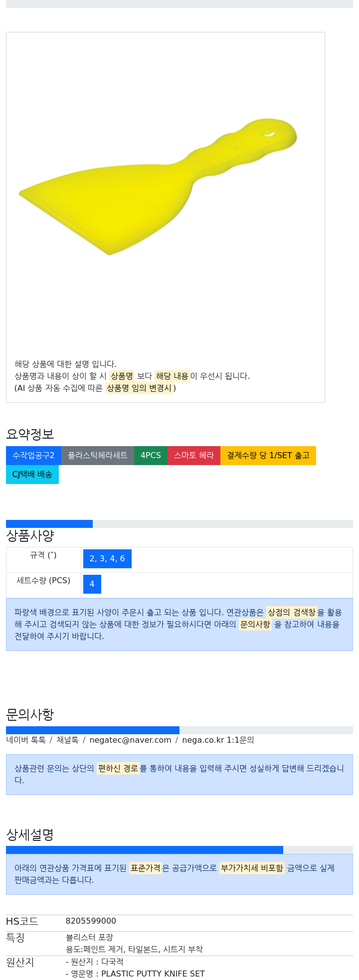Open the 채널톡 chat link
This screenshot has height=980, width=359.
click(67, 740)
